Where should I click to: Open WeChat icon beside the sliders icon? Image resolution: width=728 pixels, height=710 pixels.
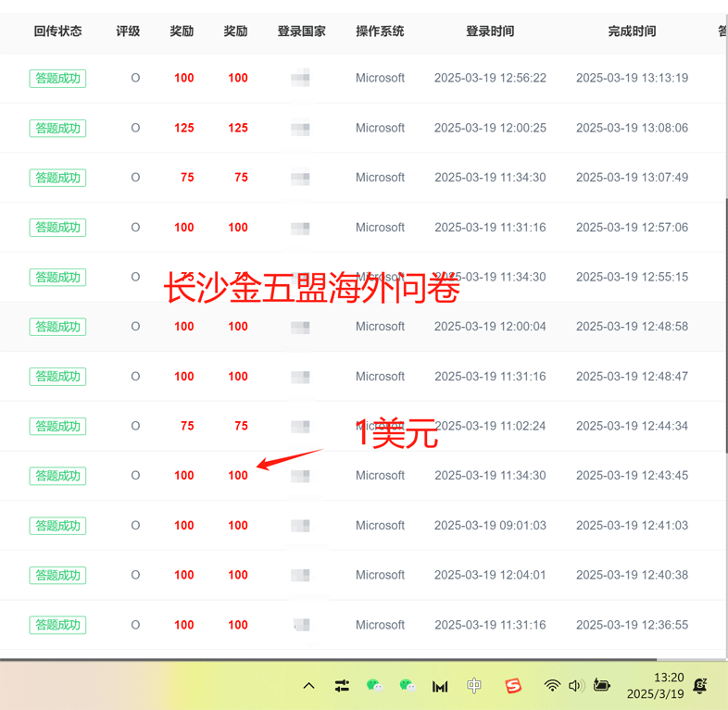point(374,685)
